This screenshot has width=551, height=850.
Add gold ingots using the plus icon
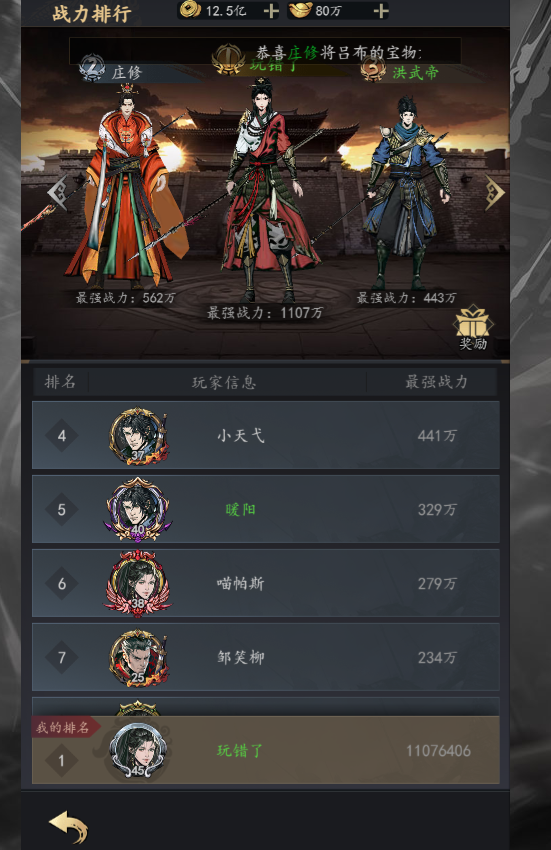(381, 10)
